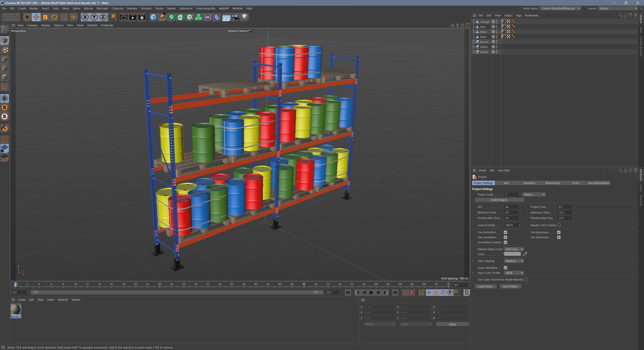
Task: Switch to Texture mode in left palette
Action: point(5,49)
